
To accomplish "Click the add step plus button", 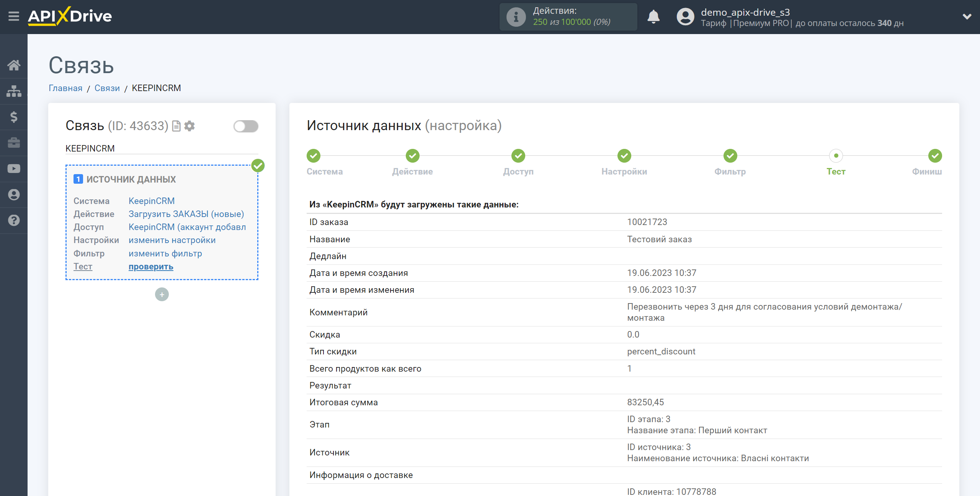I will pyautogui.click(x=162, y=294).
